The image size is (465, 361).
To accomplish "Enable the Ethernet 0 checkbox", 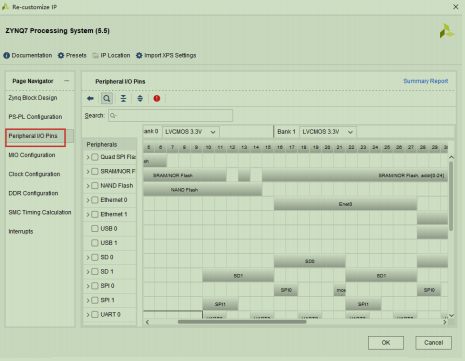I will click(x=95, y=200).
